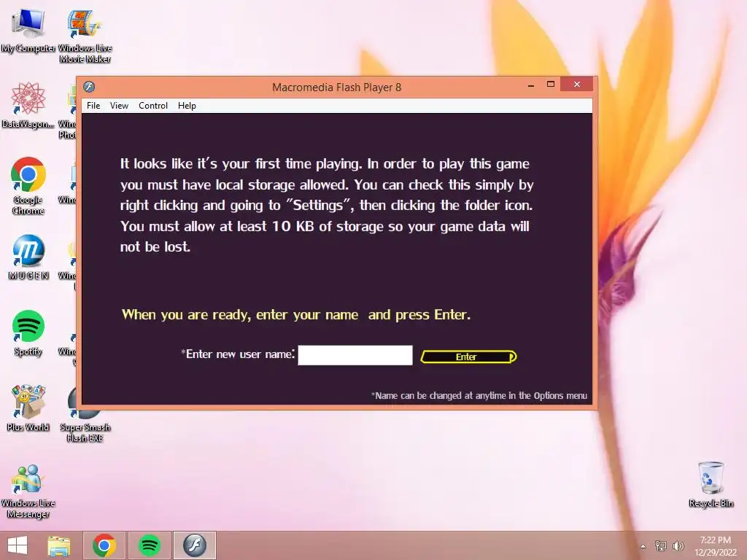Click the '*Enter new user name:' label
Viewport: 747px width, 560px height.
point(238,354)
